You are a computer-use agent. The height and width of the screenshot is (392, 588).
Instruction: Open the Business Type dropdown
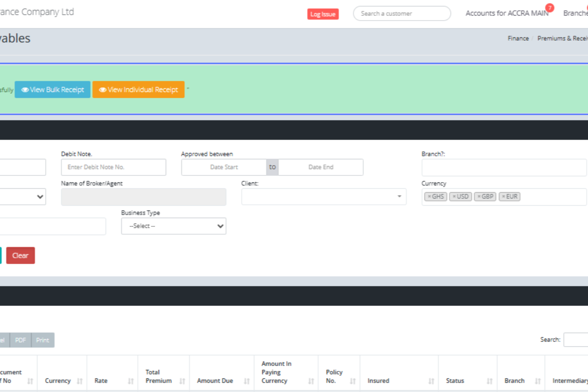pos(173,226)
